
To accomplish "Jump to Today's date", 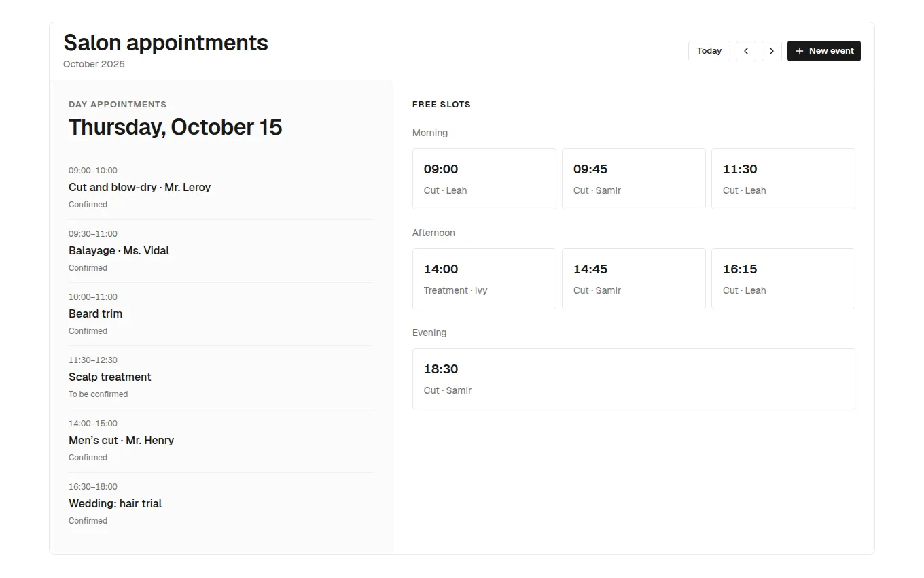I will tap(709, 51).
